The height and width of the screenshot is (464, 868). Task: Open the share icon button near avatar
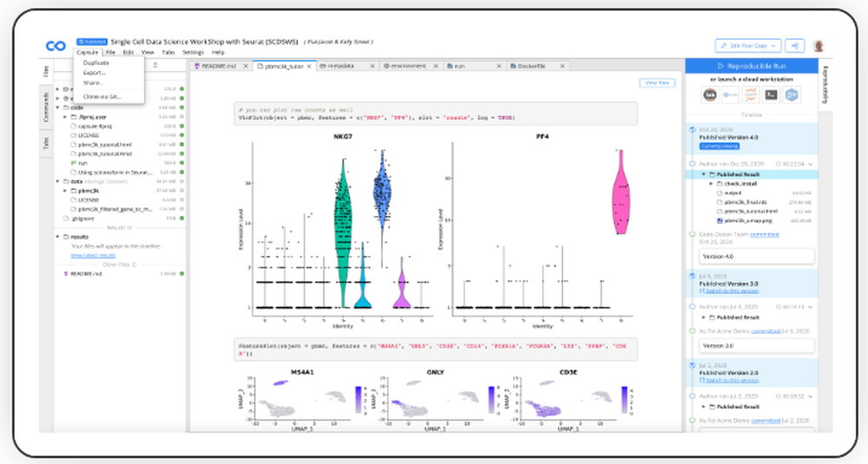point(795,46)
